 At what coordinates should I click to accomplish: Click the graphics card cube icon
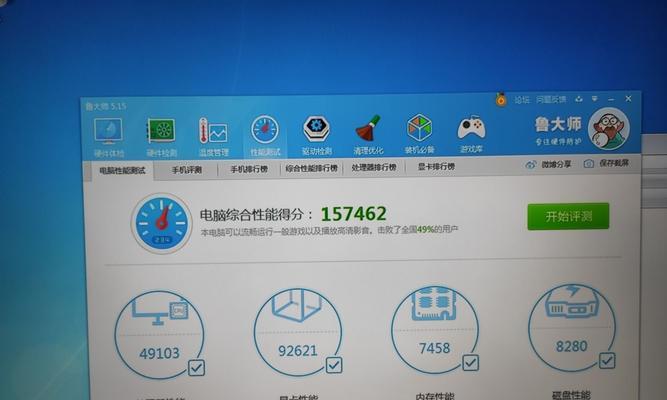297,305
